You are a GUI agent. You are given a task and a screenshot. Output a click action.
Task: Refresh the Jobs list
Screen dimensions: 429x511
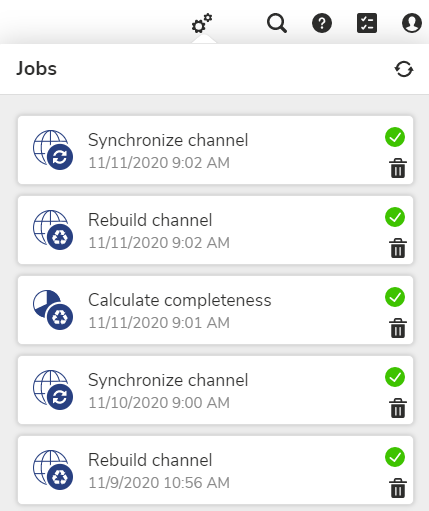pyautogui.click(x=404, y=69)
